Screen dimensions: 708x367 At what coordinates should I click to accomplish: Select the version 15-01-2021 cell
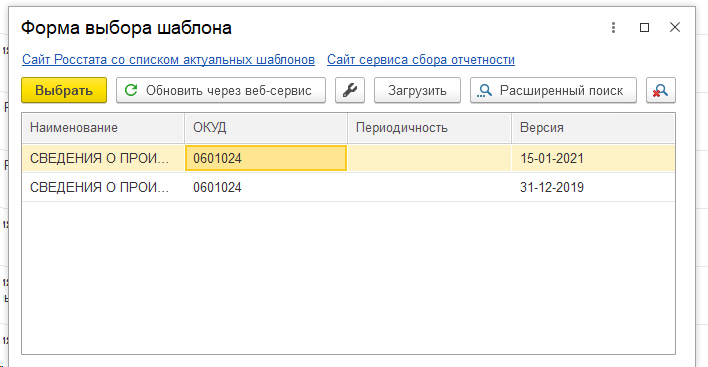coord(593,158)
